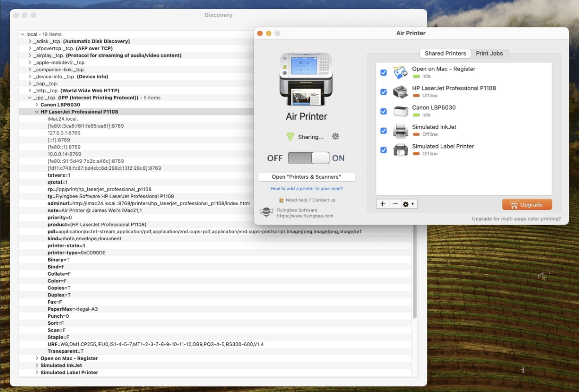The width and height of the screenshot is (579, 392).
Task: Toggle the Air Printer OFF/ON switch
Action: pos(309,158)
